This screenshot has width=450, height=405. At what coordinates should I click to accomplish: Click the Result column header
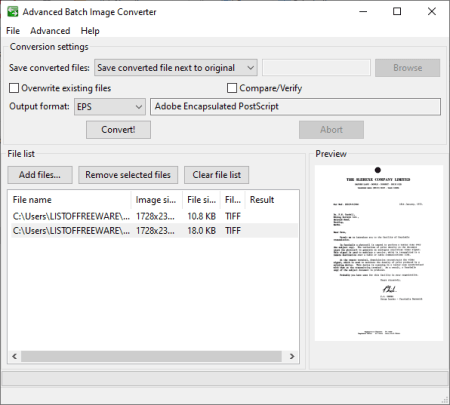tap(271, 200)
